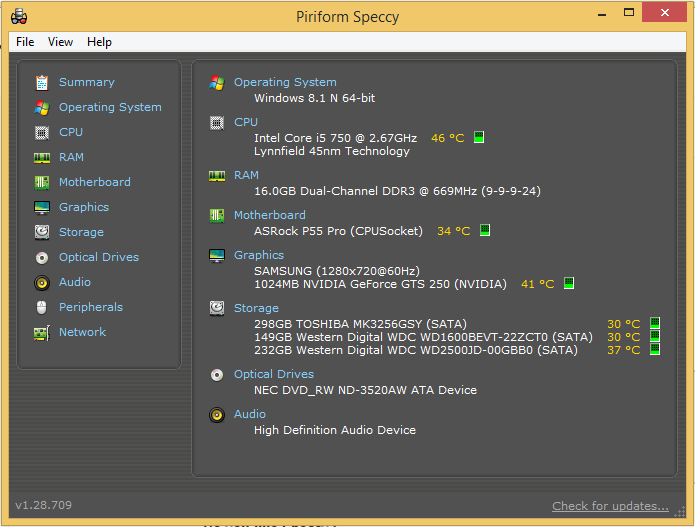Click the CPU temperature green indicator icon
The width and height of the screenshot is (695, 527).
(479, 137)
